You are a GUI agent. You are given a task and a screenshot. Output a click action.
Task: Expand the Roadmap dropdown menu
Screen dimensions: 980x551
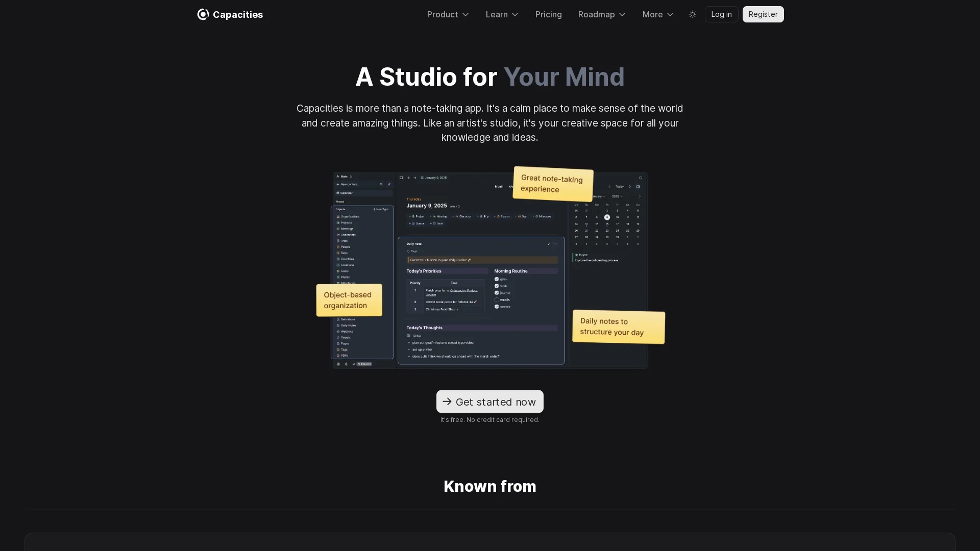(602, 14)
